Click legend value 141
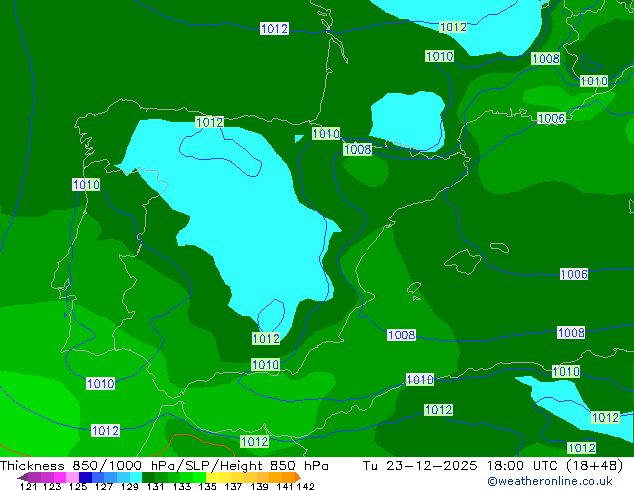This screenshot has height=490, width=634. point(285,486)
